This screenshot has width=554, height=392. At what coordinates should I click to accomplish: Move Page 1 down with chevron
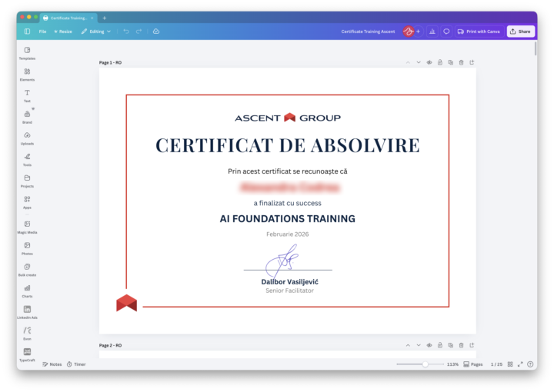point(419,62)
